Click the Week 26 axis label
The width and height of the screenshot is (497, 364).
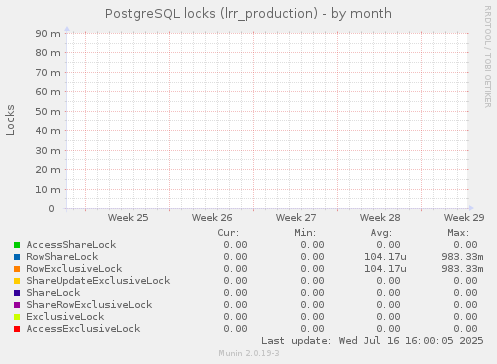pos(212,218)
